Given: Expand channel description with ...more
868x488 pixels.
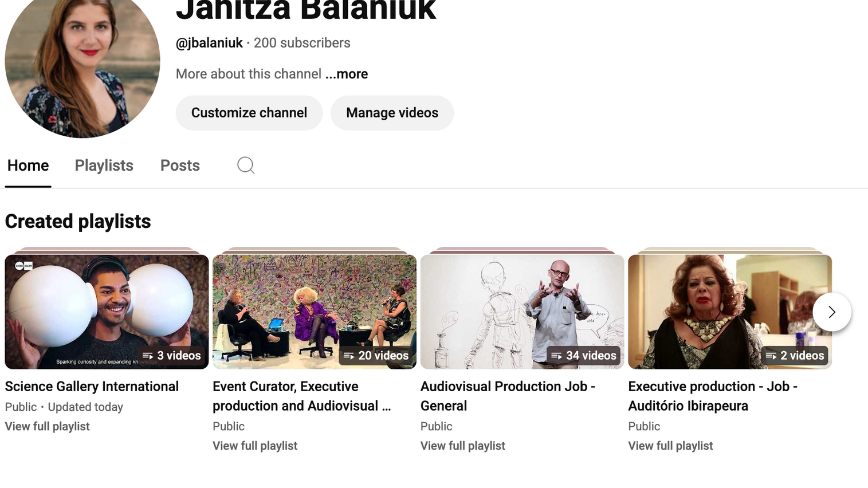Looking at the screenshot, I should (347, 74).
